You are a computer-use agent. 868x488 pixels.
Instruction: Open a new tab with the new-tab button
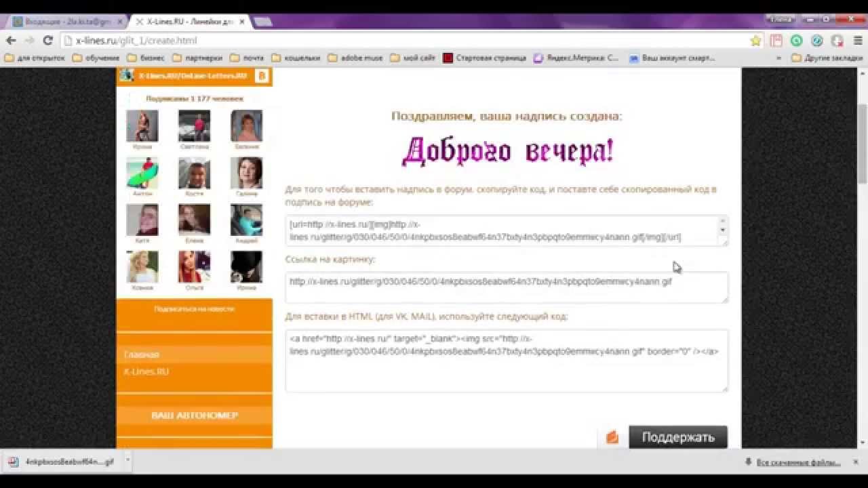[262, 22]
